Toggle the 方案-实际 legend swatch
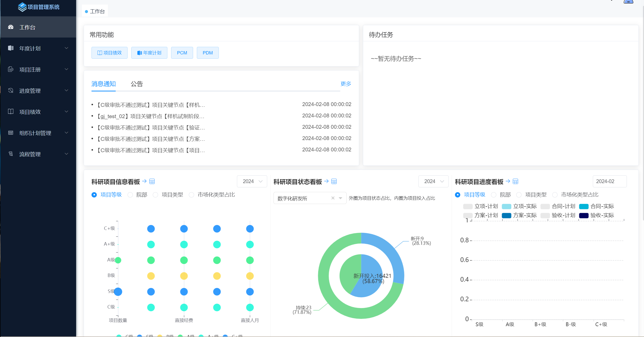 506,216
